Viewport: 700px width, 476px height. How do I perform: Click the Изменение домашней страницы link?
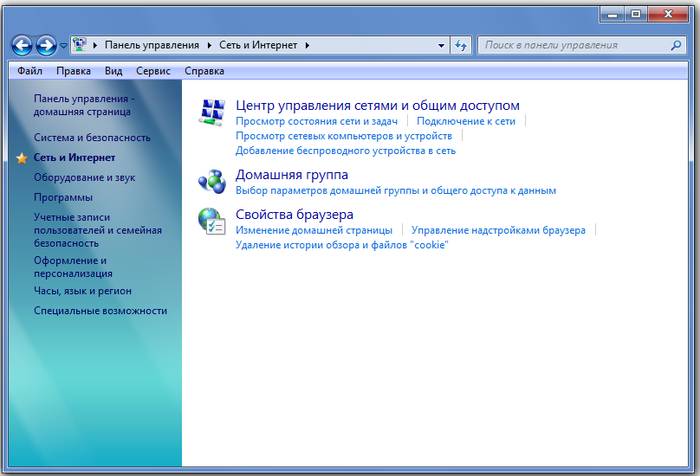click(x=314, y=230)
